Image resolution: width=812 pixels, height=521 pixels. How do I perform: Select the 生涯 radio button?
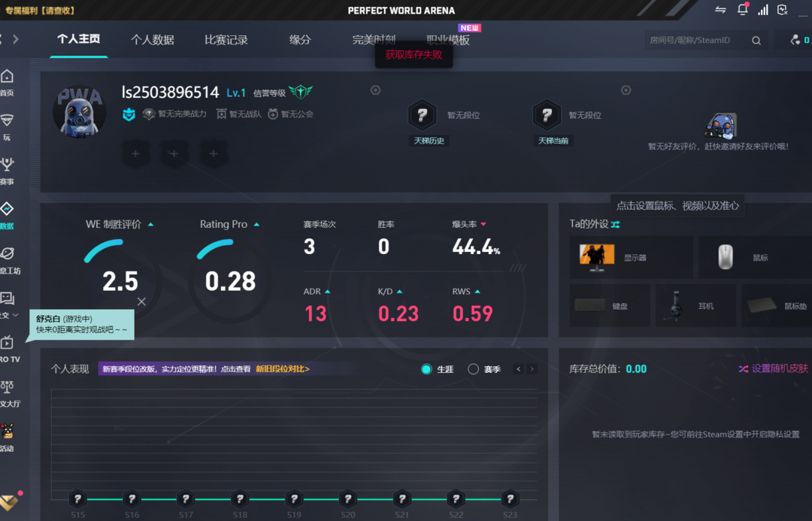point(427,369)
